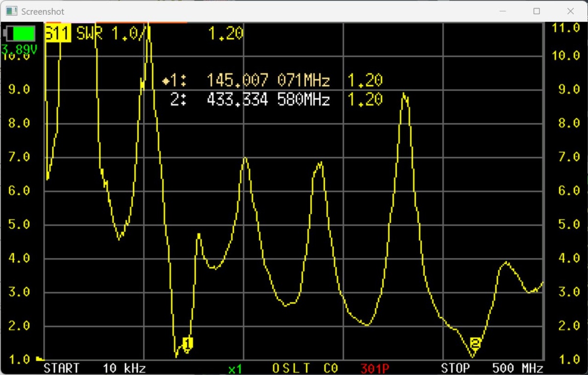Click the 2.0 value on left axis
Screen dimensions: 588x375
click(20, 325)
